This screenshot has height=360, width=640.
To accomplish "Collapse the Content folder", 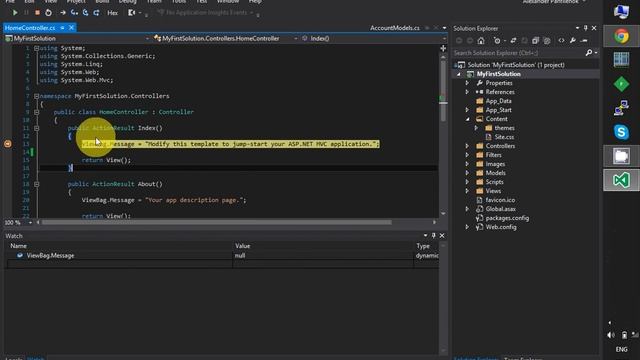I will point(467,119).
